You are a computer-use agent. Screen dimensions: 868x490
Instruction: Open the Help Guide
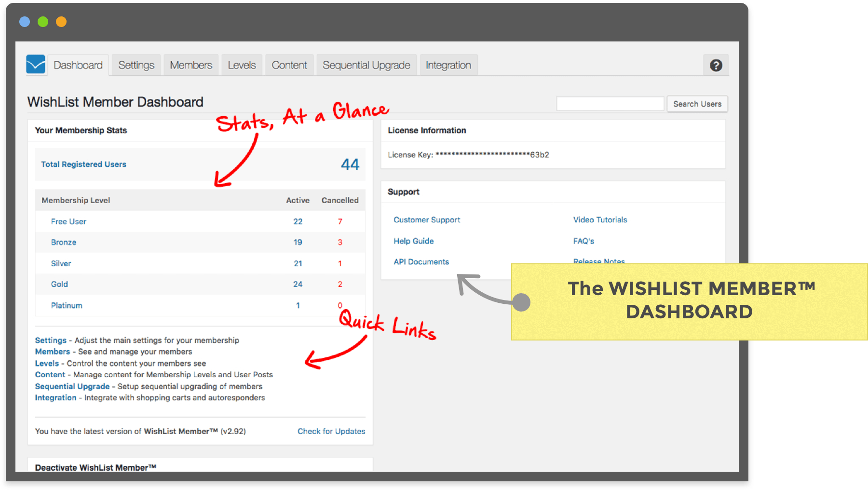(x=413, y=241)
